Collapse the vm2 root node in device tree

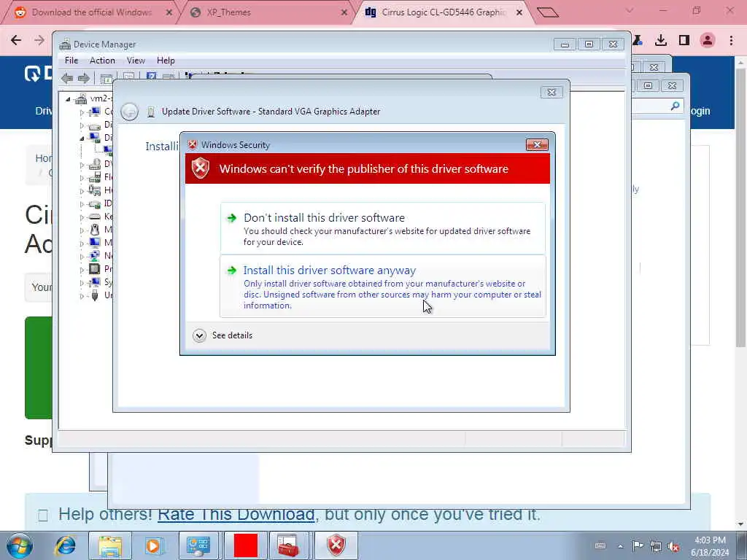click(68, 99)
